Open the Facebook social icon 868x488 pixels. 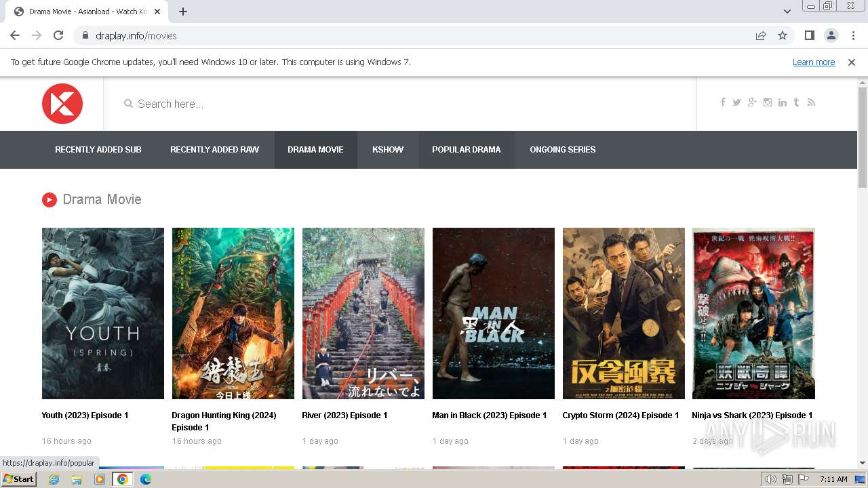coord(723,102)
